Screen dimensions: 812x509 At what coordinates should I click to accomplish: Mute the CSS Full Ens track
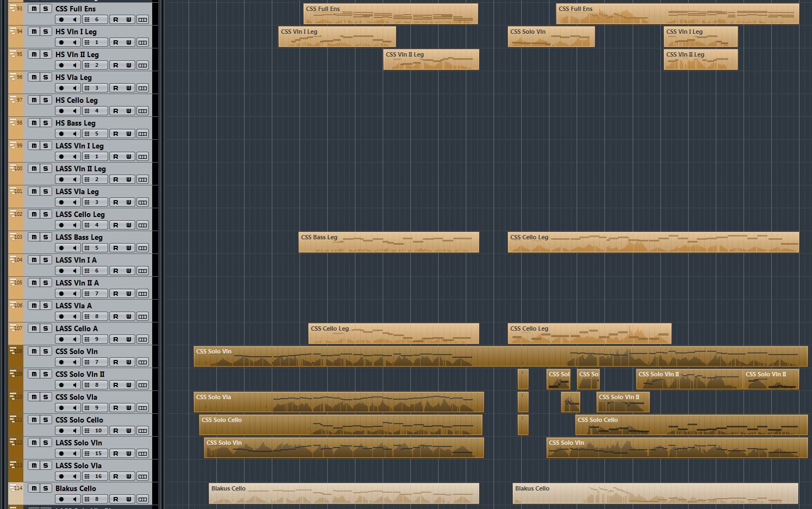pos(34,9)
